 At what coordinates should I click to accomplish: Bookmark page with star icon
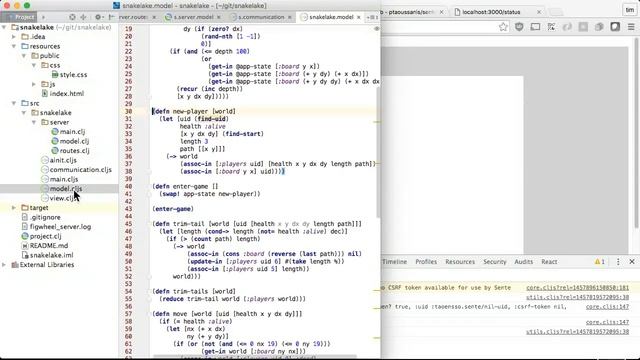point(503,27)
